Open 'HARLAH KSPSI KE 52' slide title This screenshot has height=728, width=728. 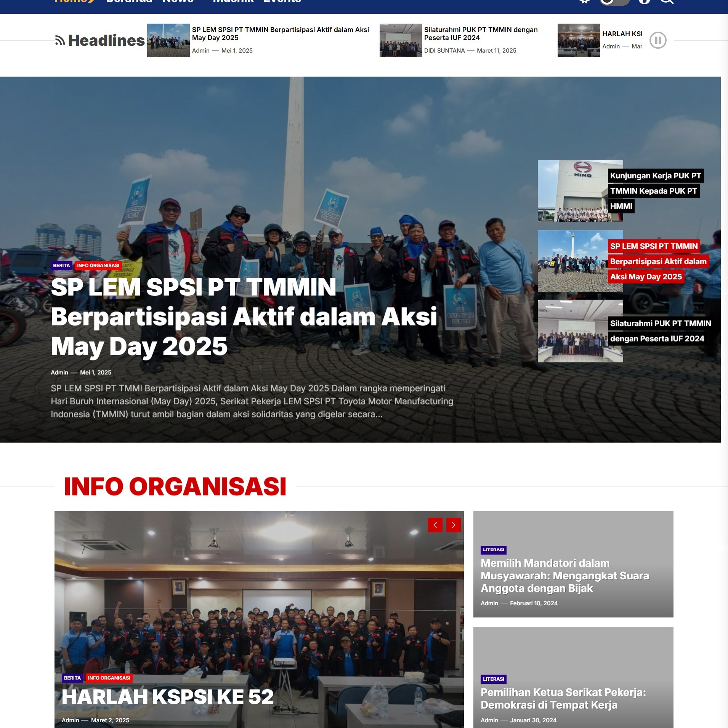(x=168, y=697)
